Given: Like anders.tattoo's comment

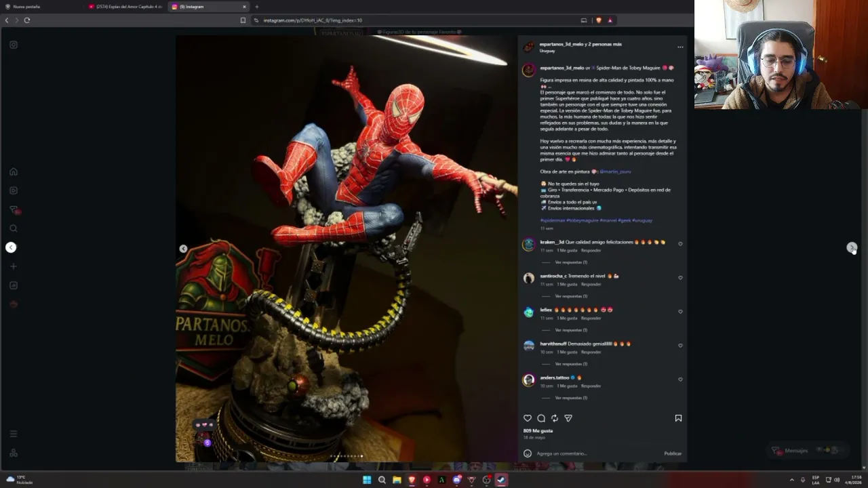Looking at the screenshot, I should click(x=680, y=380).
